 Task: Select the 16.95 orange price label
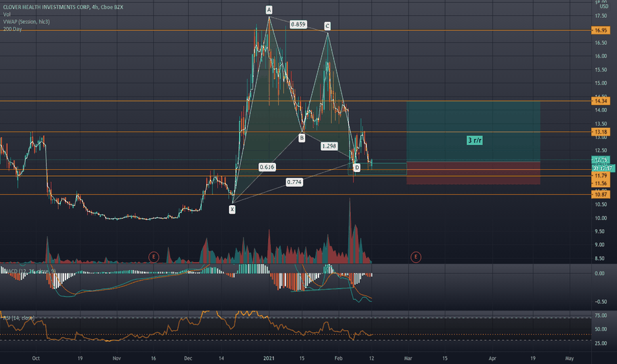coord(600,30)
